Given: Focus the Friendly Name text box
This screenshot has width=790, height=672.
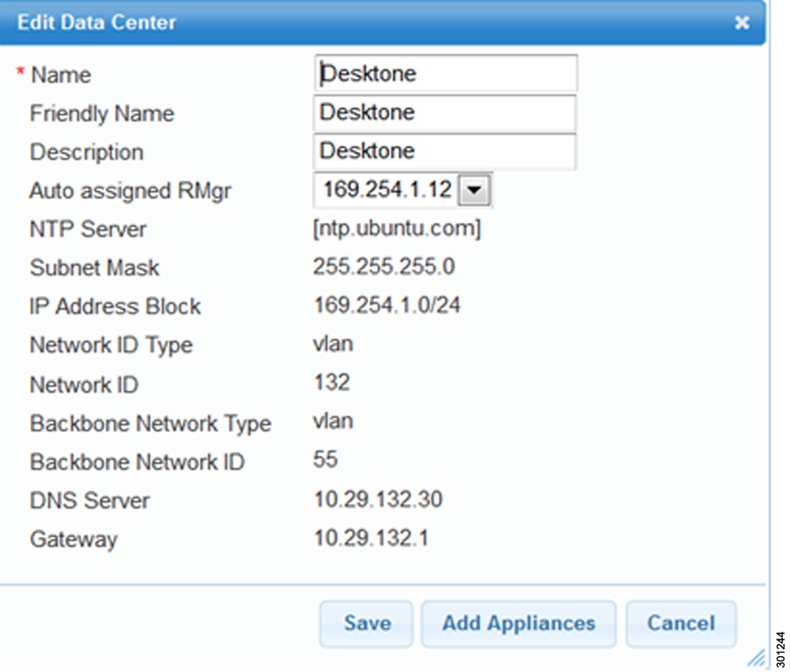Looking at the screenshot, I should coord(445,112).
